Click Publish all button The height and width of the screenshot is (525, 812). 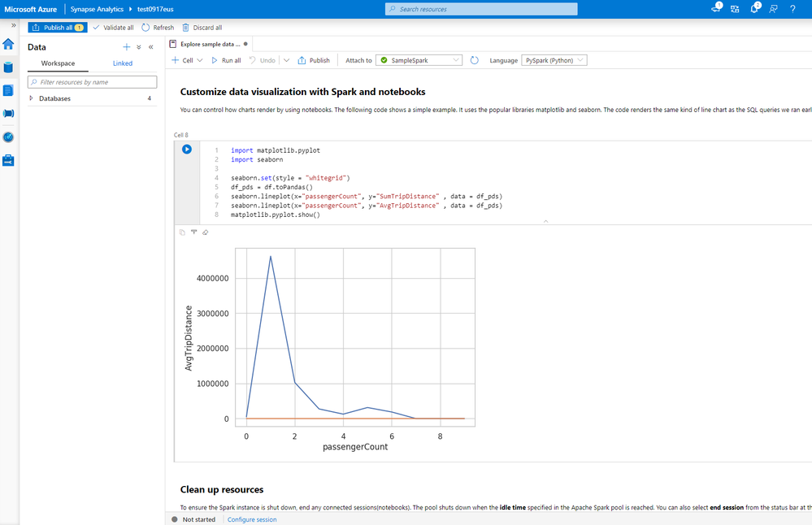pos(58,28)
